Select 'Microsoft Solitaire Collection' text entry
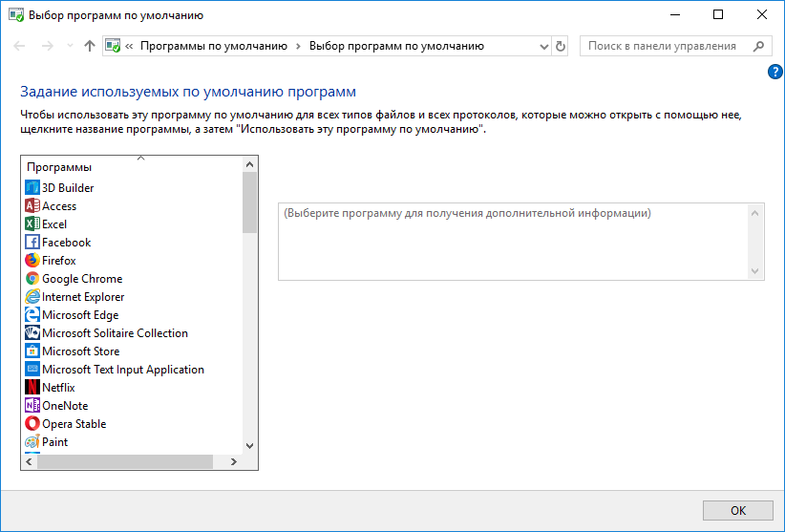Image resolution: width=785 pixels, height=532 pixels. pos(116,332)
